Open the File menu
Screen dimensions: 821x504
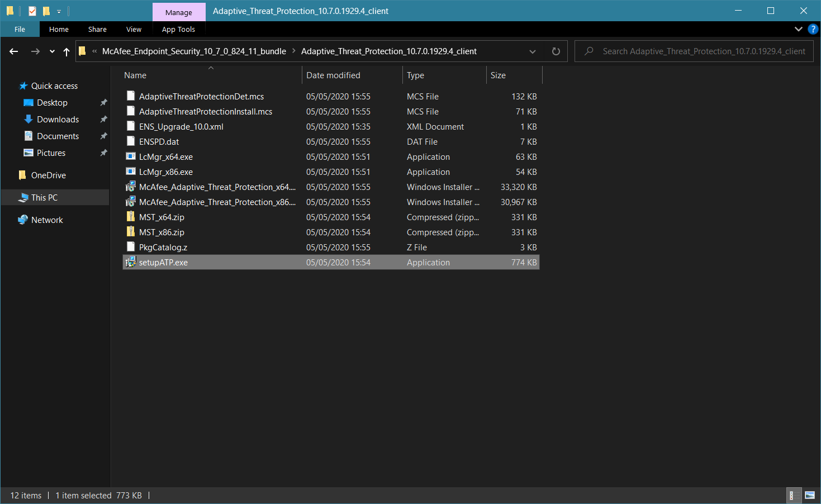point(20,29)
